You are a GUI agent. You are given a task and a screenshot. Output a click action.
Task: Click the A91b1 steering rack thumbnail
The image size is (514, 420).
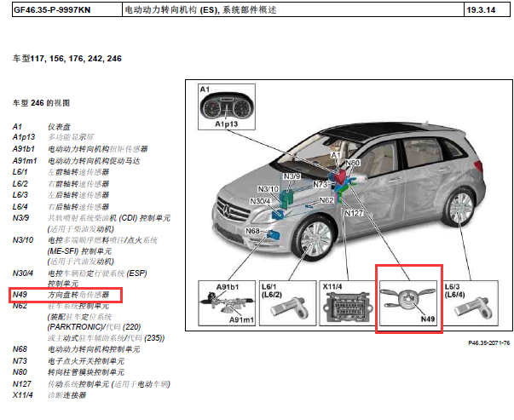tap(227, 303)
